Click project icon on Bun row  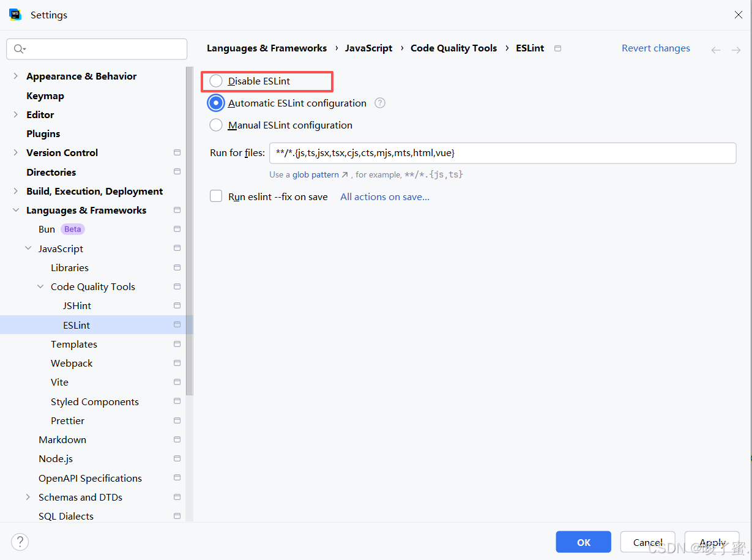[177, 229]
